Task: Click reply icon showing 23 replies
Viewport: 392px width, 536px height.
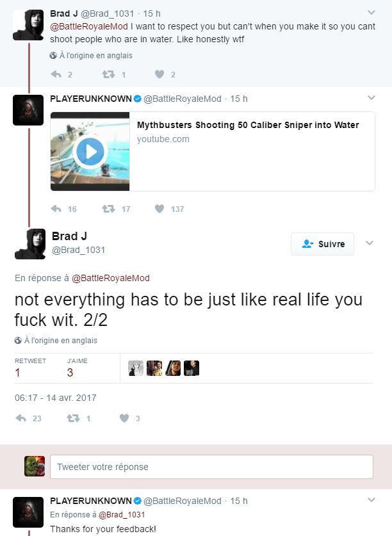Action: pyautogui.click(x=21, y=418)
